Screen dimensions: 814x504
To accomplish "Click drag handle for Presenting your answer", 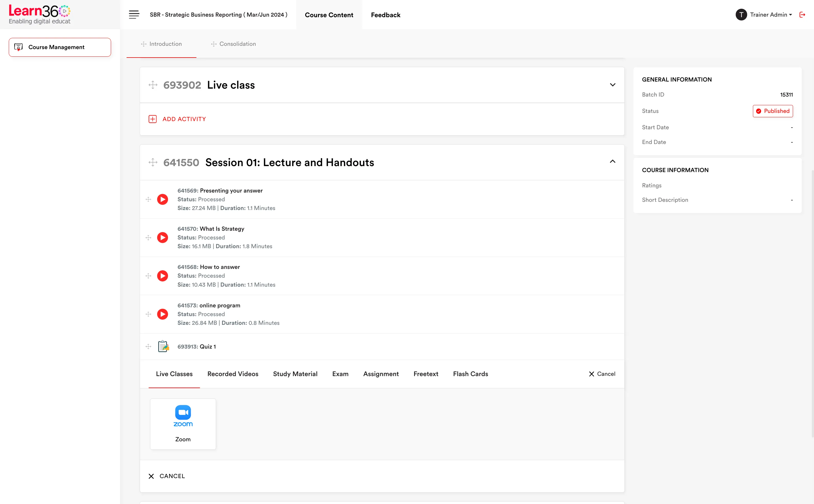I will click(x=148, y=199).
